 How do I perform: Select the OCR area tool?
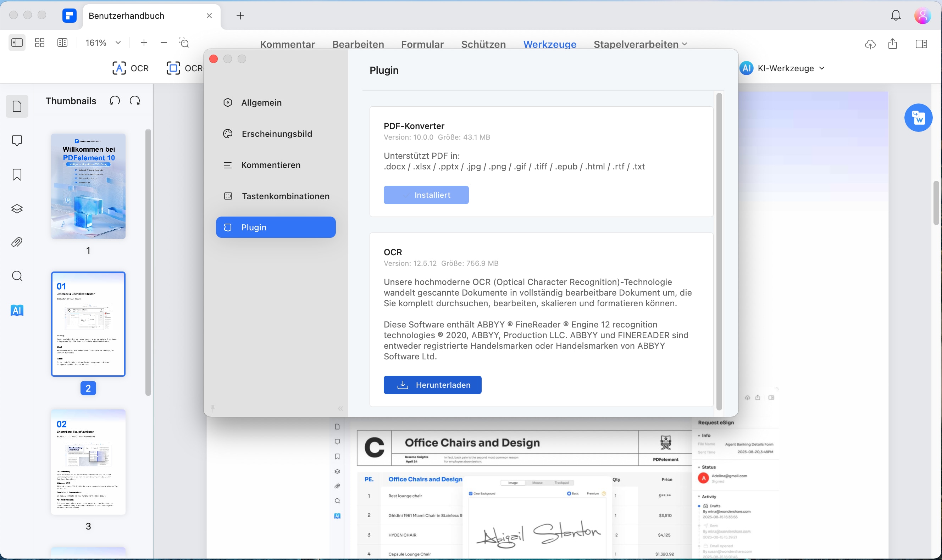[x=184, y=68]
